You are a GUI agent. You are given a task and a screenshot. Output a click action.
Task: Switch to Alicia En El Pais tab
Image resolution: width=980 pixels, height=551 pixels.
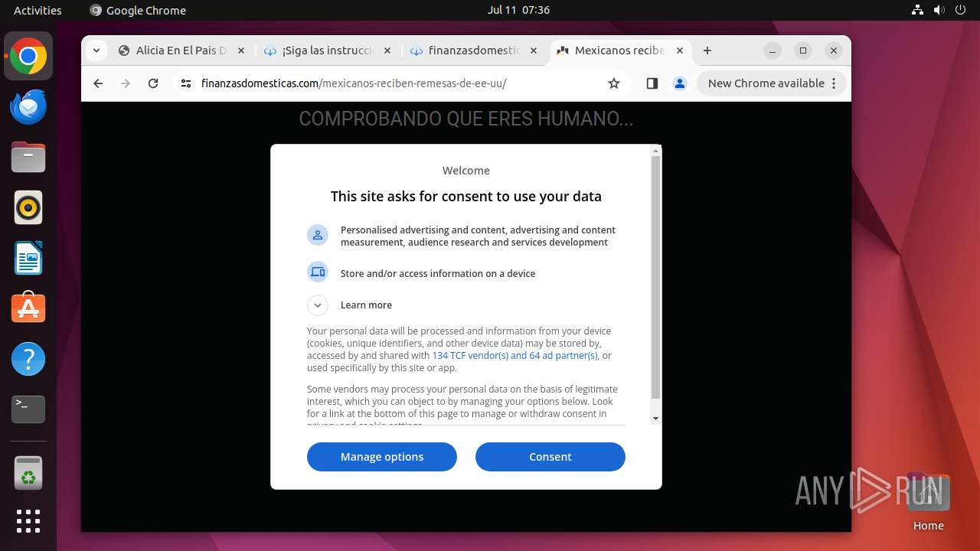[181, 51]
